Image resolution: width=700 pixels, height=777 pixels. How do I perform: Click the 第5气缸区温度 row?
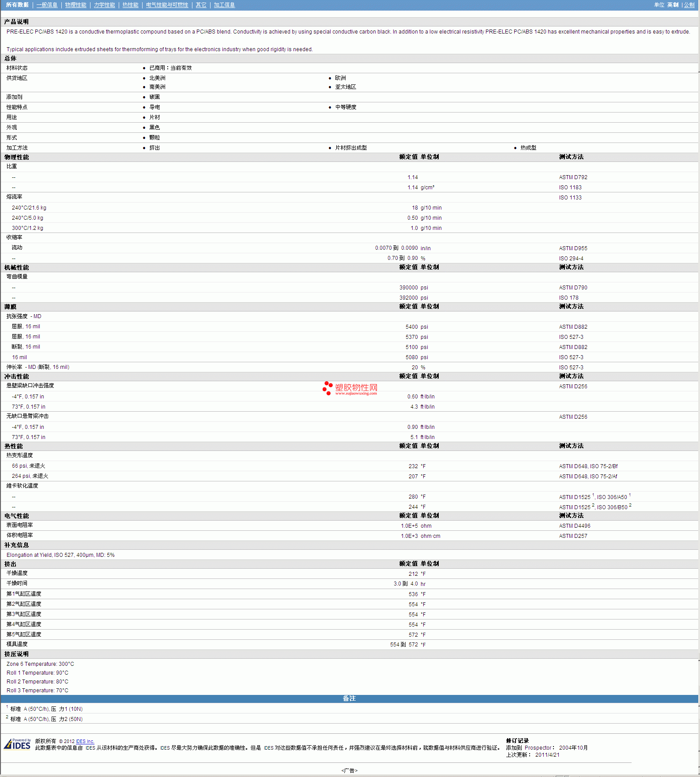[x=350, y=634]
